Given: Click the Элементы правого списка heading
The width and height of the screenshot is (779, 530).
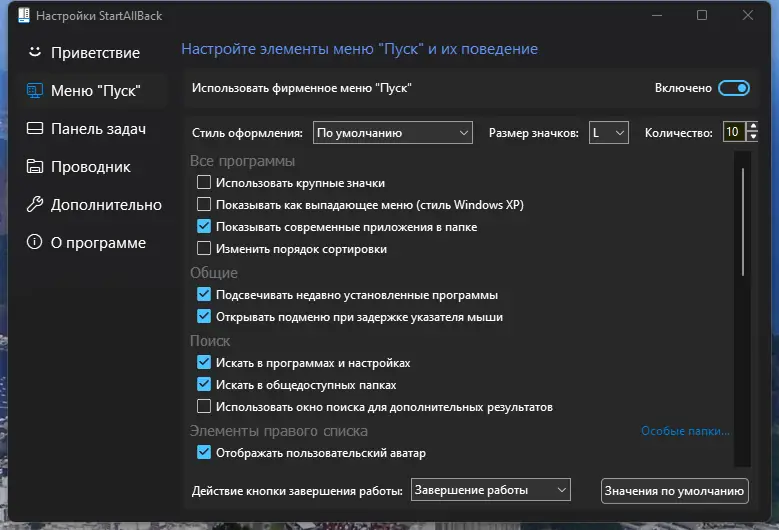Looking at the screenshot, I should point(279,431).
